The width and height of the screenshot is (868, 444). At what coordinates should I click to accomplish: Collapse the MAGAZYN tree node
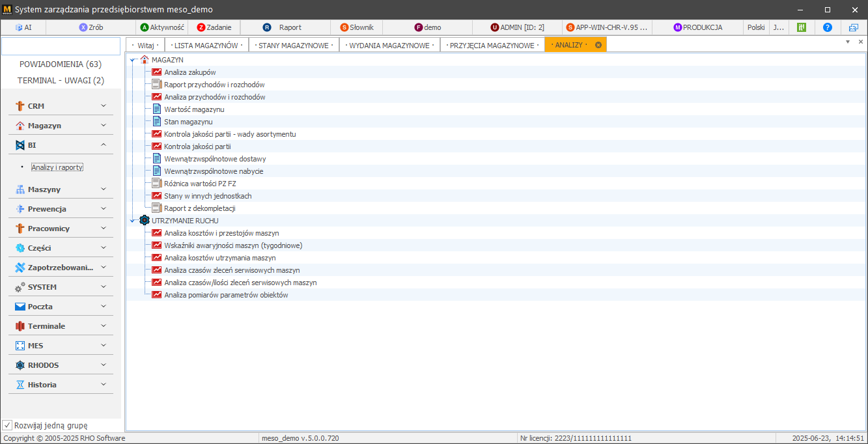click(132, 60)
